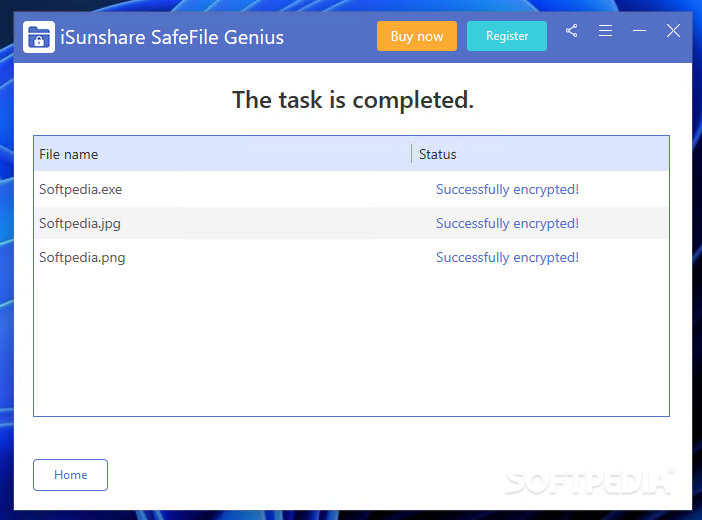702x520 pixels.
Task: Close the SafeFile Genius window
Action: tap(673, 31)
